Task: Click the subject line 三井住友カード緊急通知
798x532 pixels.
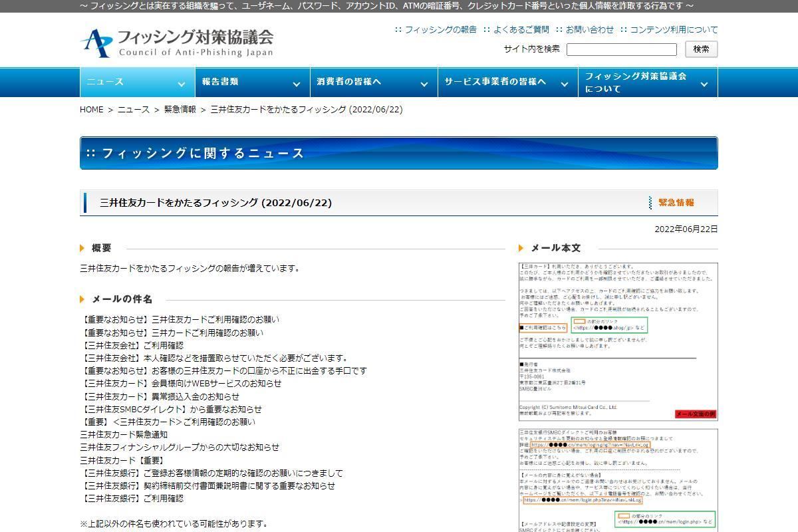Action: tap(124, 434)
